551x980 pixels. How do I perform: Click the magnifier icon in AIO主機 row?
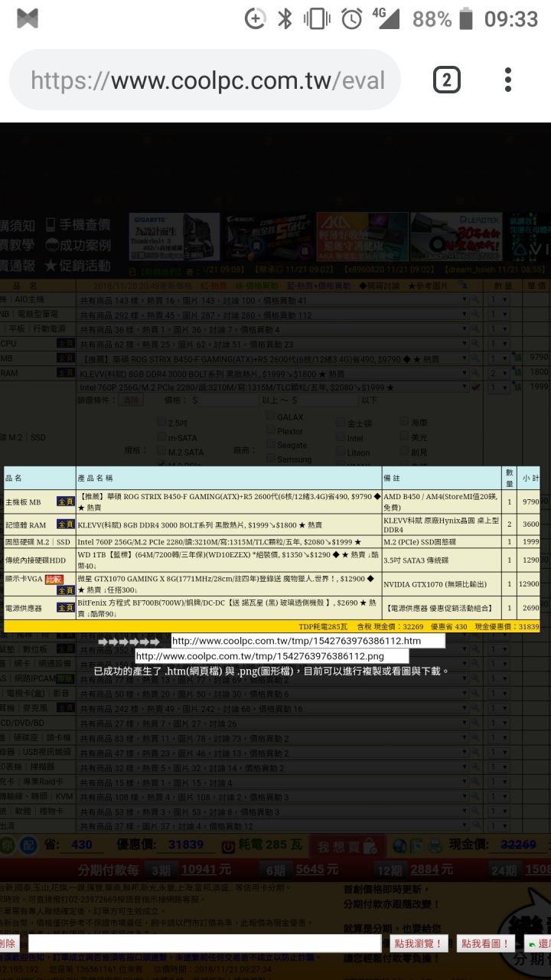click(x=476, y=301)
